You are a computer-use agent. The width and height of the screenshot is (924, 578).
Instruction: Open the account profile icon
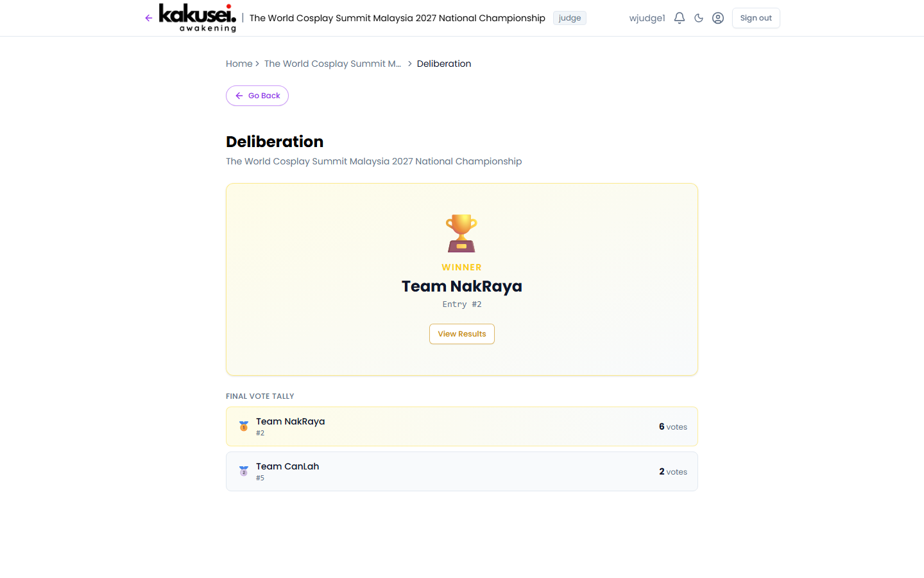[x=717, y=18]
